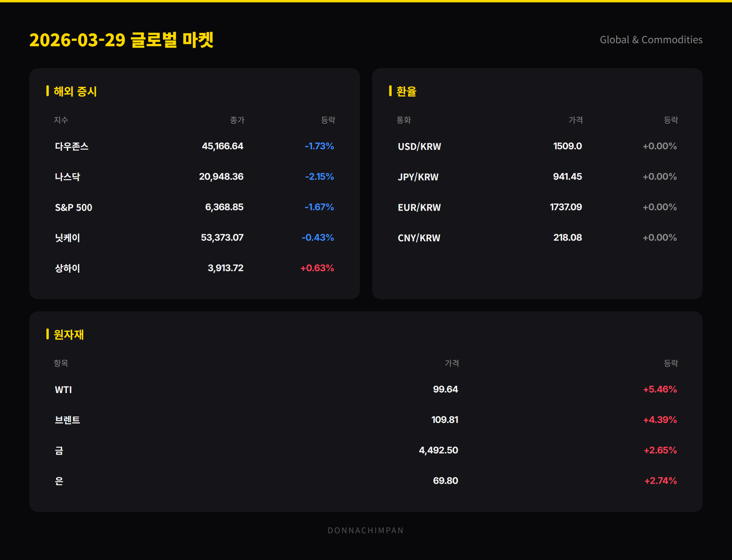Image resolution: width=732 pixels, height=560 pixels.
Task: Click the Global & Commodities label
Action: click(651, 40)
